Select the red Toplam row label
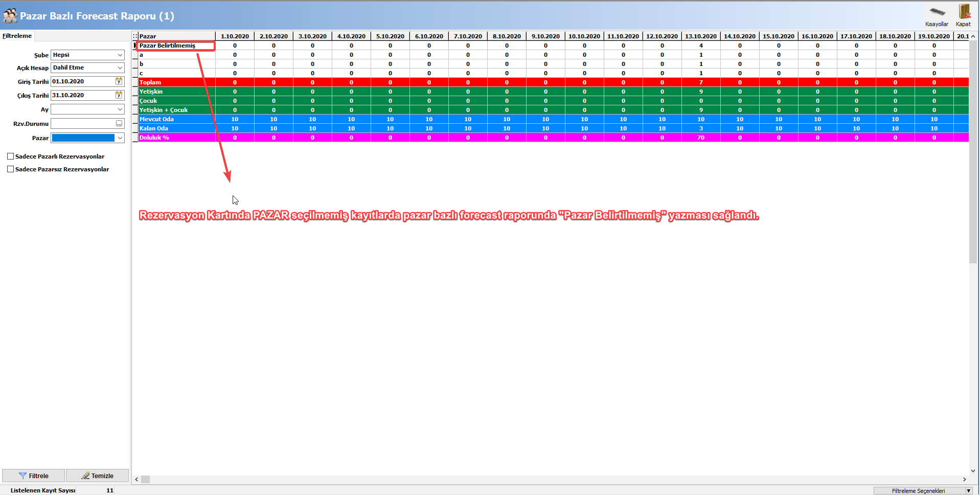The height and width of the screenshot is (495, 980). tap(176, 82)
